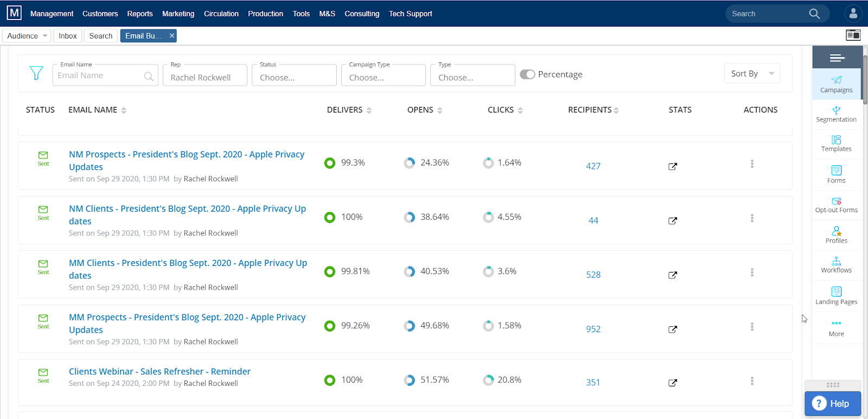Open stats for Clients Webinar email
This screenshot has width=868, height=419.
(x=673, y=383)
